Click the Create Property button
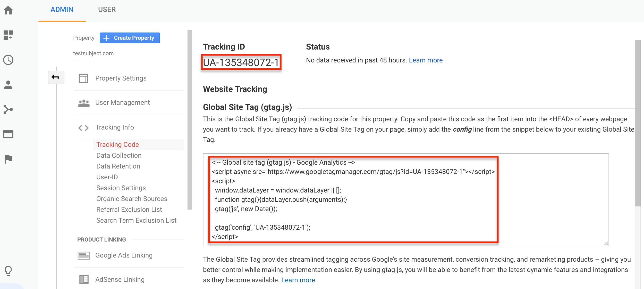The width and height of the screenshot is (644, 289). (130, 38)
